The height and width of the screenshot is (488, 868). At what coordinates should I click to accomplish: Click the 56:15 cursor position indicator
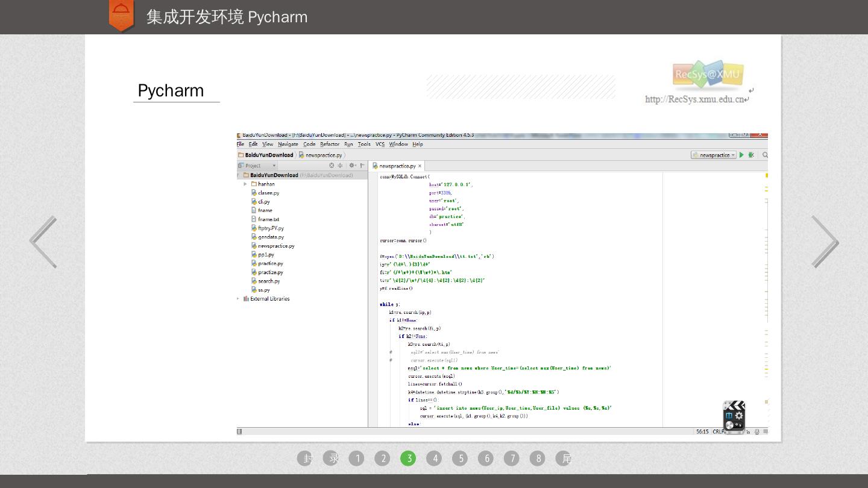point(702,431)
